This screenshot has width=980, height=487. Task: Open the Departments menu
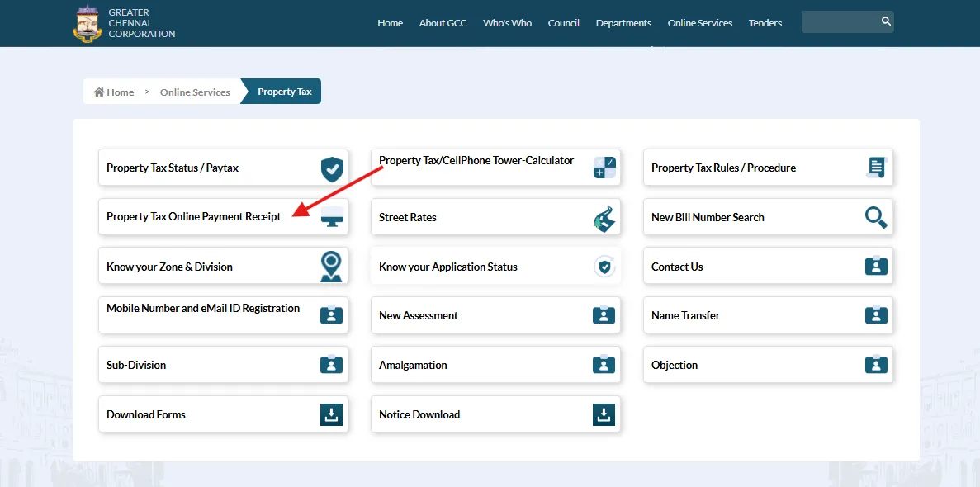point(623,23)
